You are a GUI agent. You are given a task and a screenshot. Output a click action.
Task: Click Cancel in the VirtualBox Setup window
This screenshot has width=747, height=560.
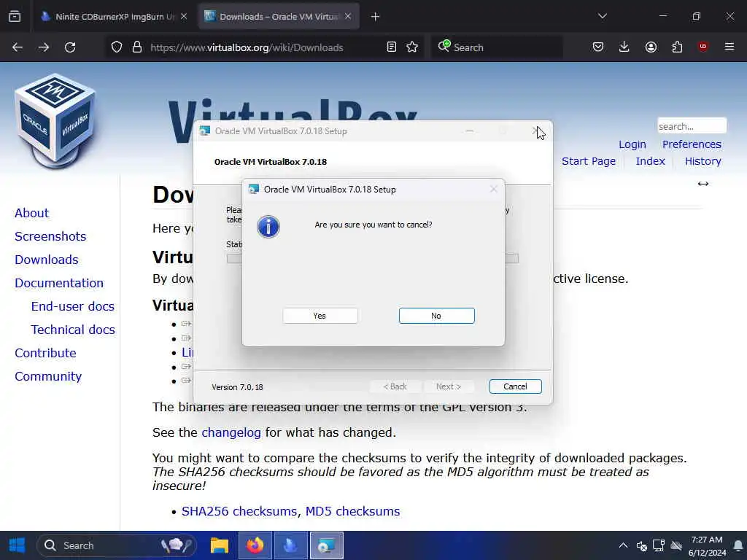click(x=515, y=386)
